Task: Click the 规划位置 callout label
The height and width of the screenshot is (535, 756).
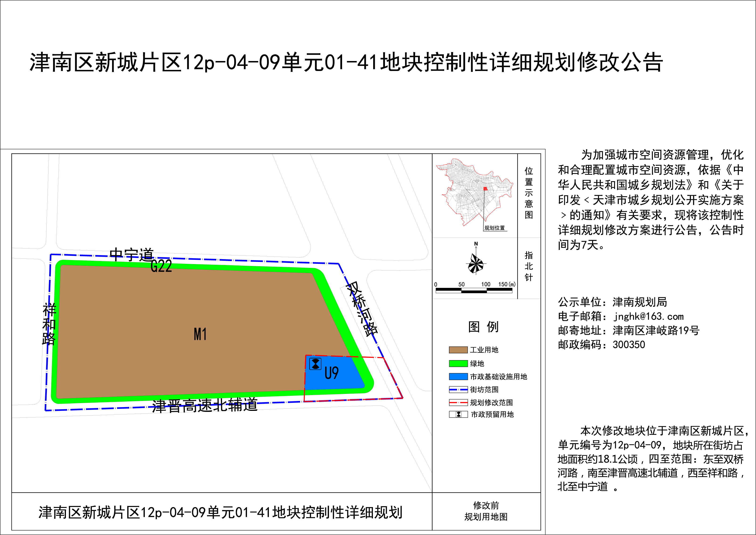Action: [495, 228]
